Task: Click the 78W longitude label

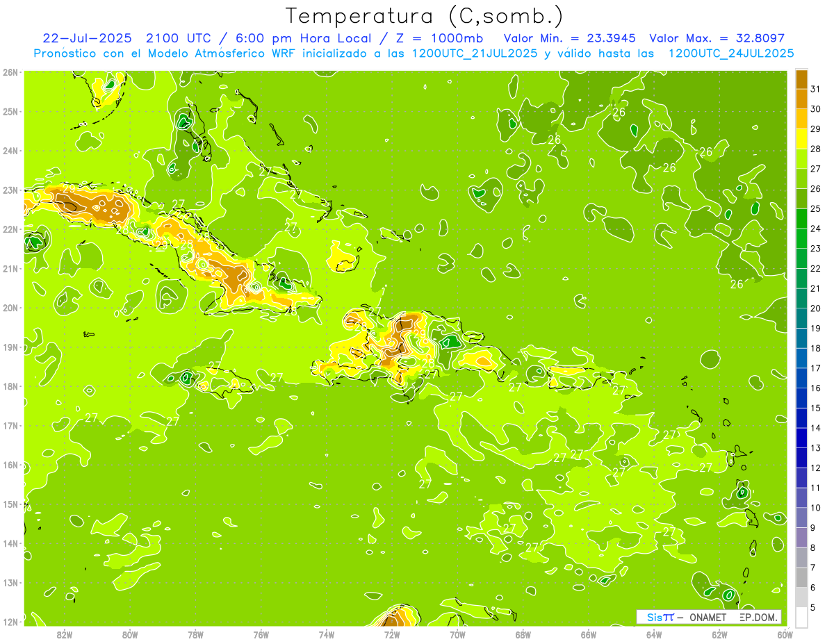Action: [195, 635]
